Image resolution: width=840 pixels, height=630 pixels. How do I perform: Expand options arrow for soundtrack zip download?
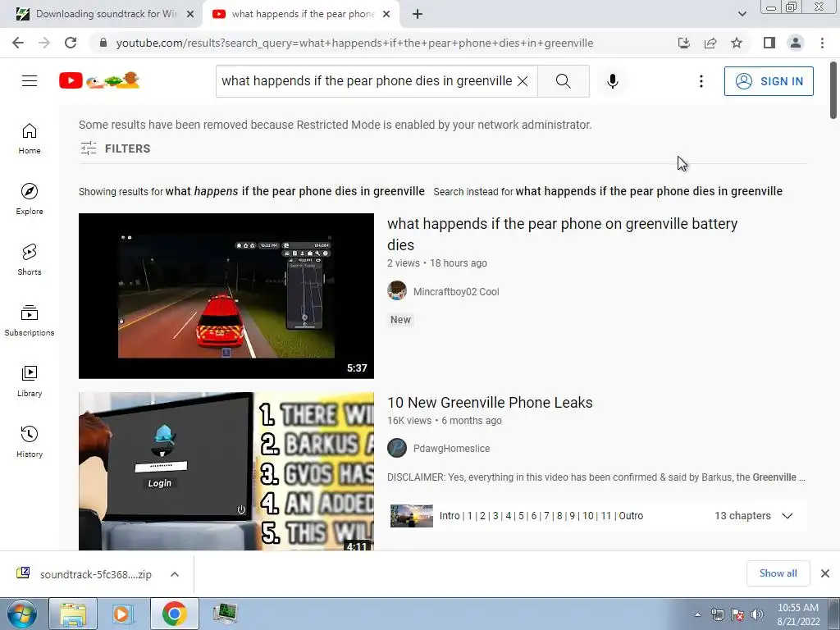click(175, 574)
